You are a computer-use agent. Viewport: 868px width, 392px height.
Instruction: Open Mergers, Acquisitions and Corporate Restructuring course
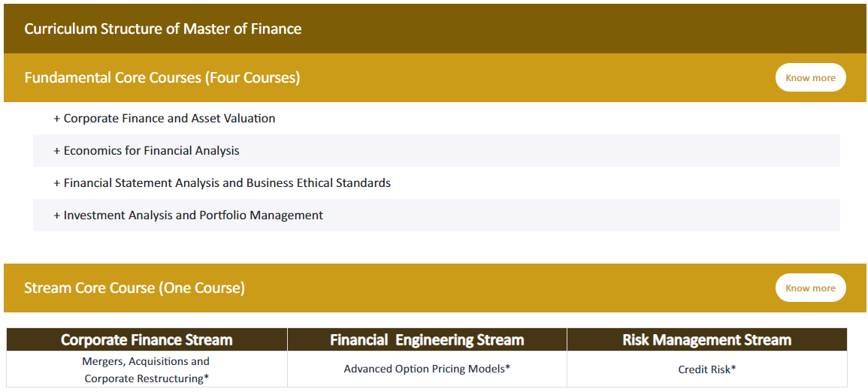coord(147,370)
